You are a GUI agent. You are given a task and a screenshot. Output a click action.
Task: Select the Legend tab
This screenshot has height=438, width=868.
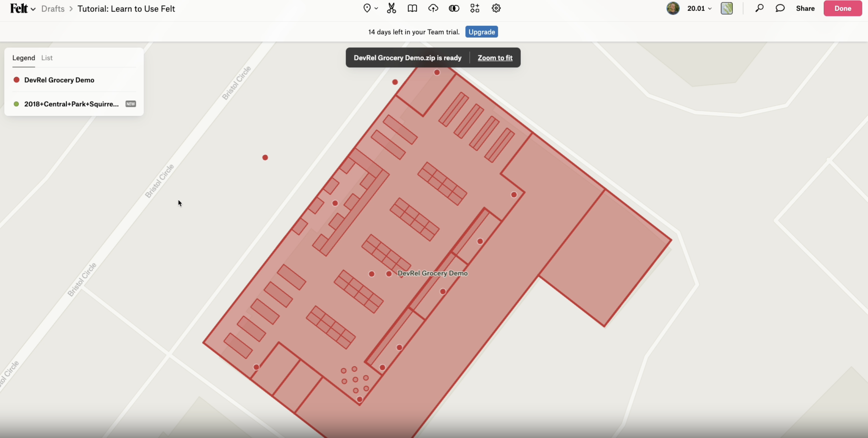pyautogui.click(x=24, y=58)
